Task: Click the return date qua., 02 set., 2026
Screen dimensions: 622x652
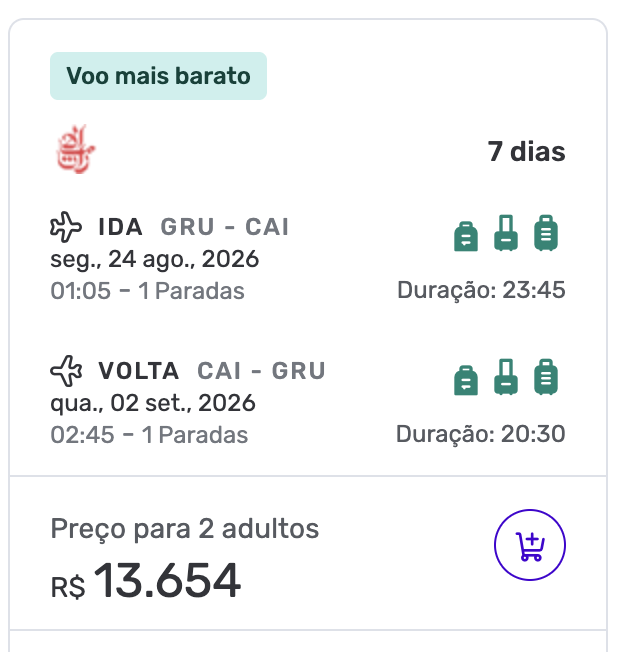Action: click(x=153, y=403)
